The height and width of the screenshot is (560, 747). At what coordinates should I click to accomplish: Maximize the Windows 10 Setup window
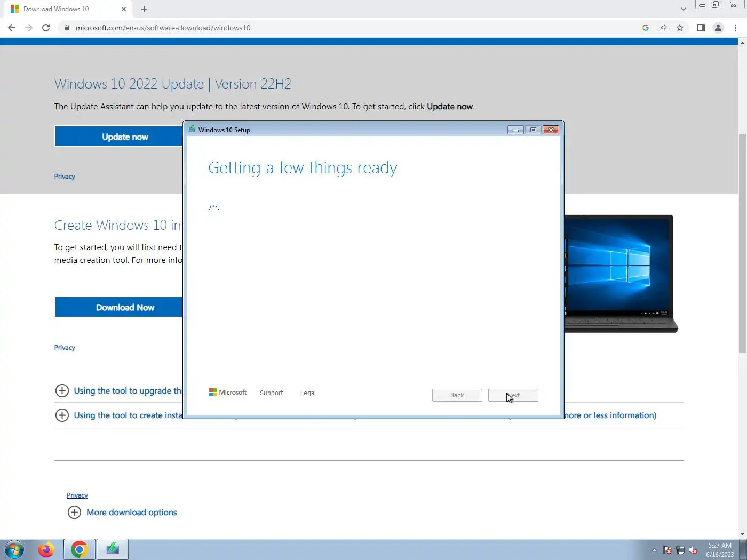pyautogui.click(x=533, y=130)
